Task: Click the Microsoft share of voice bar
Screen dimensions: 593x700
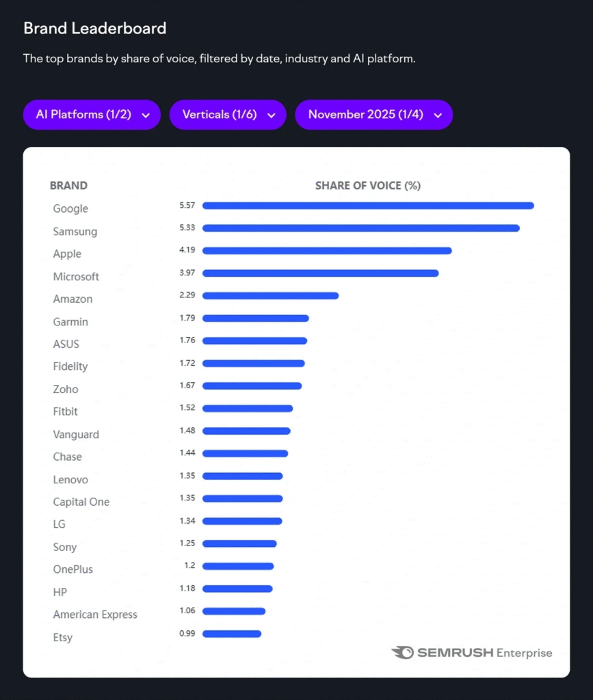Action: tap(321, 273)
